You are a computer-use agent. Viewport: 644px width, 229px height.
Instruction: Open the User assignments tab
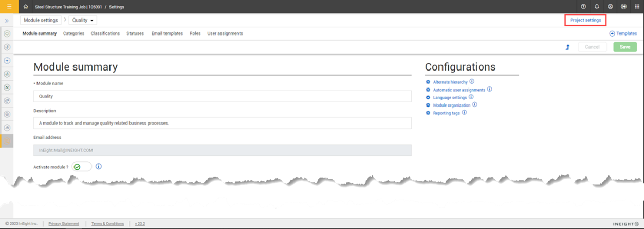(225, 33)
